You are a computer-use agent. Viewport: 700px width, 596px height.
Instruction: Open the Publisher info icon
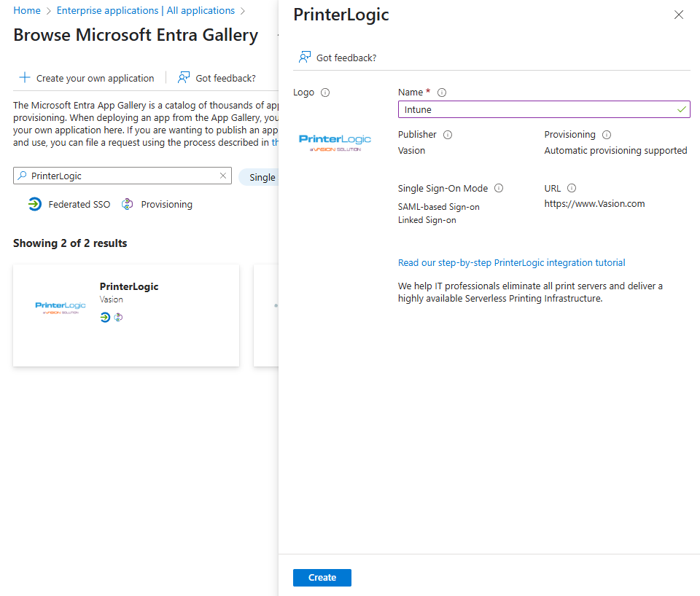click(x=448, y=135)
